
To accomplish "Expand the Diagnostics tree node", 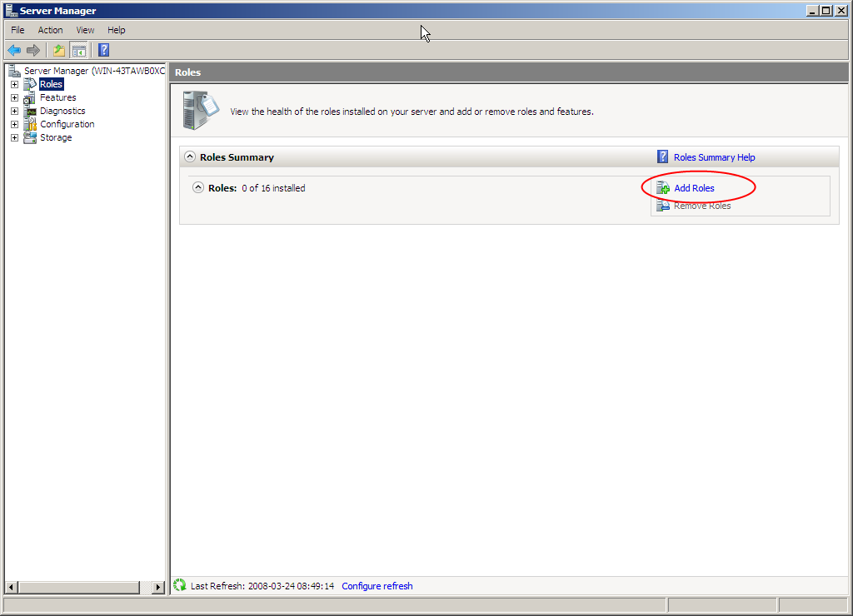I will [15, 111].
